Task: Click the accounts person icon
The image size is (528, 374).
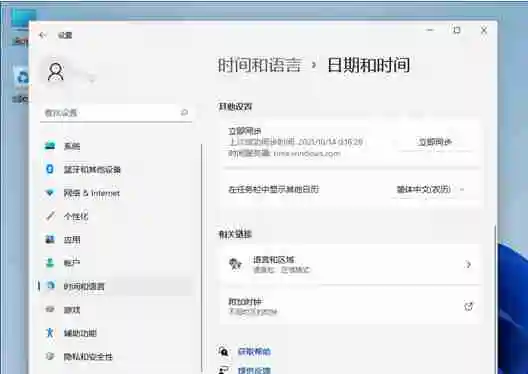Action: point(50,263)
